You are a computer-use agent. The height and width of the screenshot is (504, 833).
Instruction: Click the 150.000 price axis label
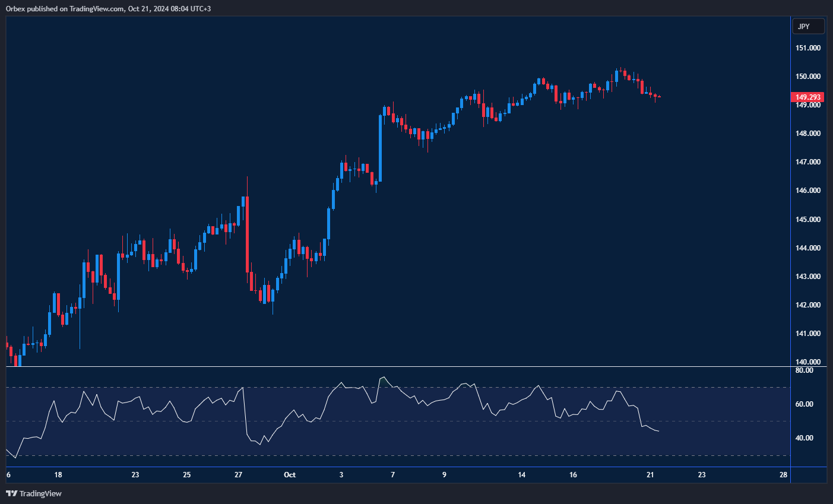808,77
